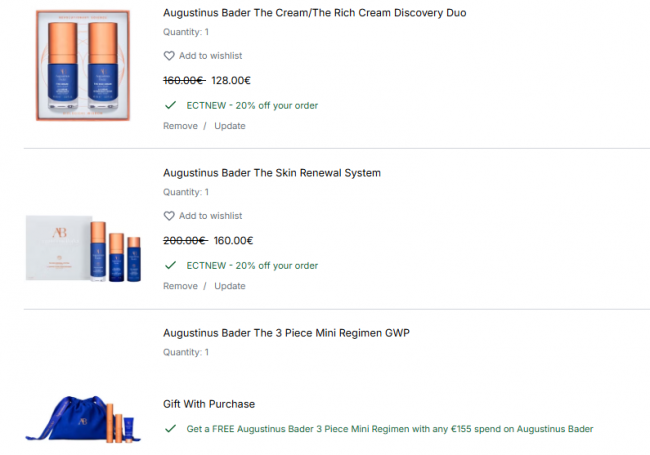Add Discovery Duo to wishlist text
This screenshot has width=650, height=455.
[211, 56]
